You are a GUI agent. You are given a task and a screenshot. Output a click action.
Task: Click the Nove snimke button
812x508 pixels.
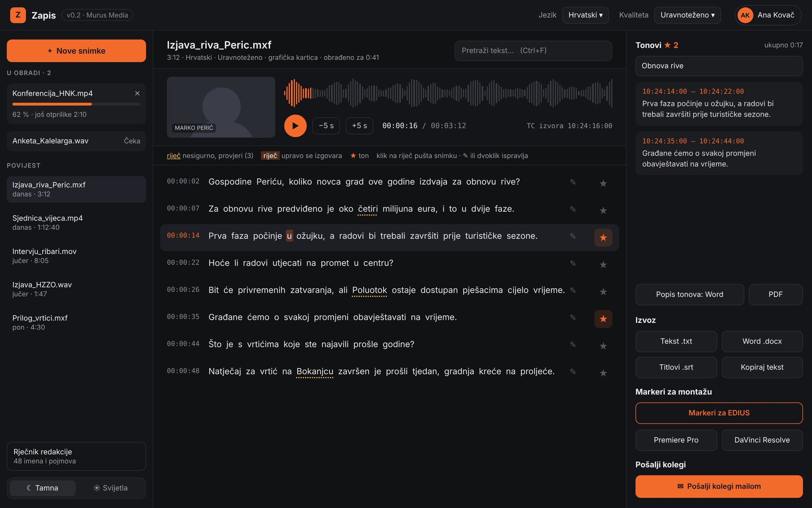point(76,51)
